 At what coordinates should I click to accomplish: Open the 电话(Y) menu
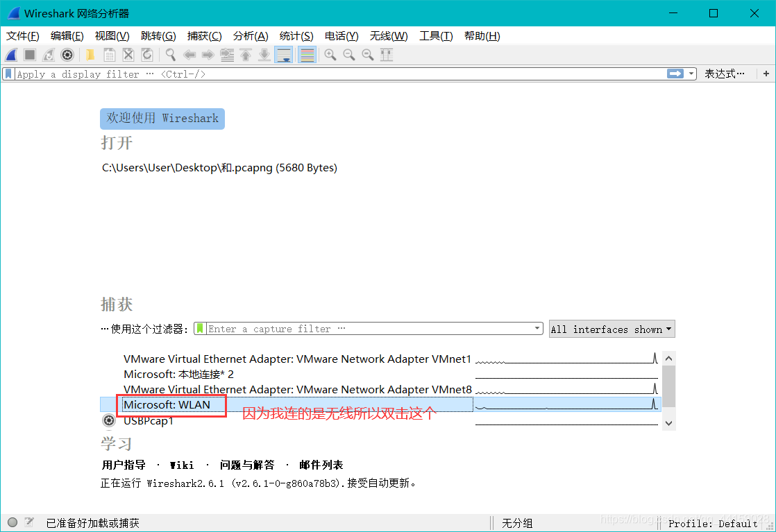click(x=341, y=36)
